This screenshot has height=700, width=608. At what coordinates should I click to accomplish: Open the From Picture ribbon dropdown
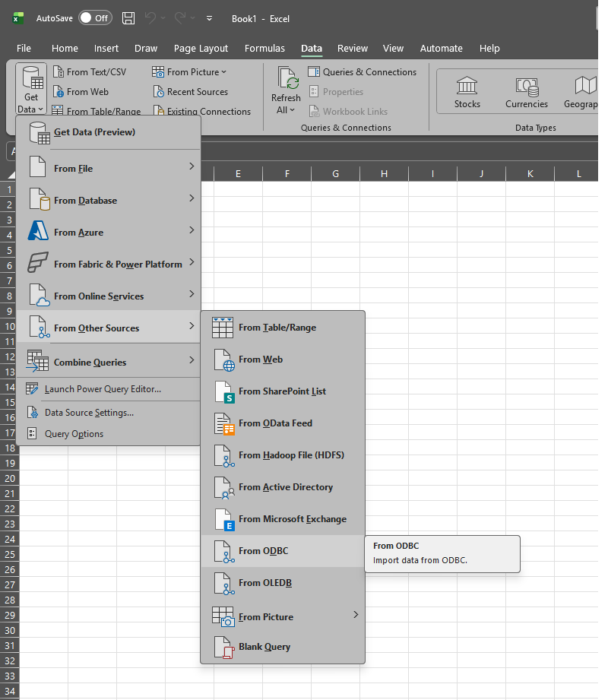[189, 72]
